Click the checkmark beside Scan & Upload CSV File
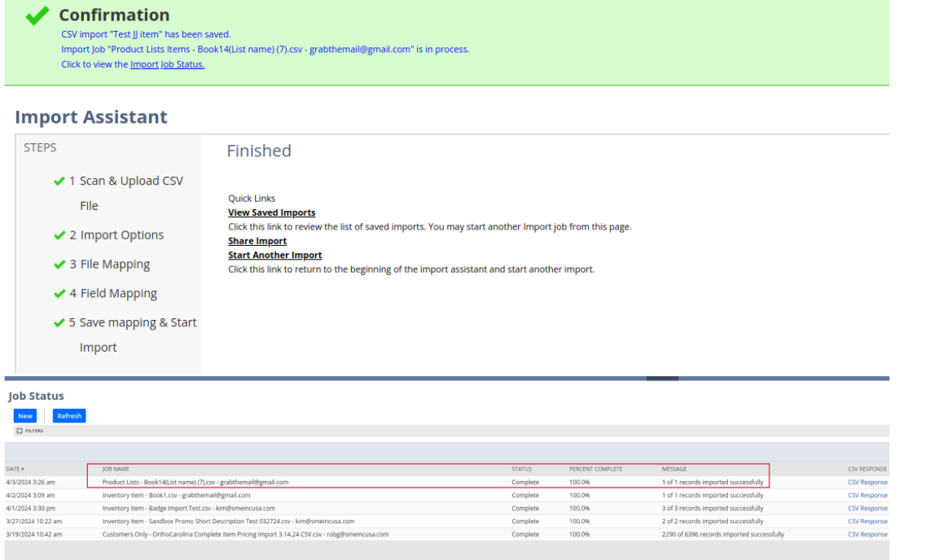 [x=59, y=181]
